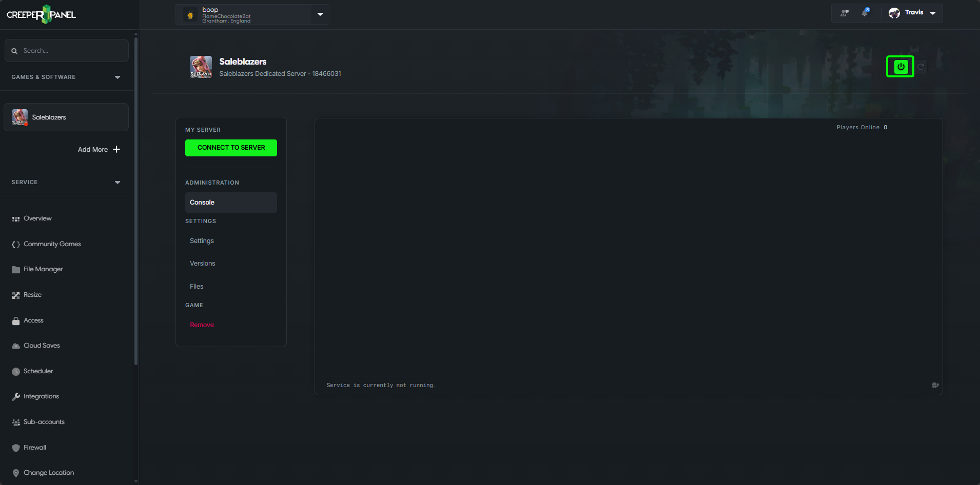Click the magnifier icon in the search box

coord(14,51)
